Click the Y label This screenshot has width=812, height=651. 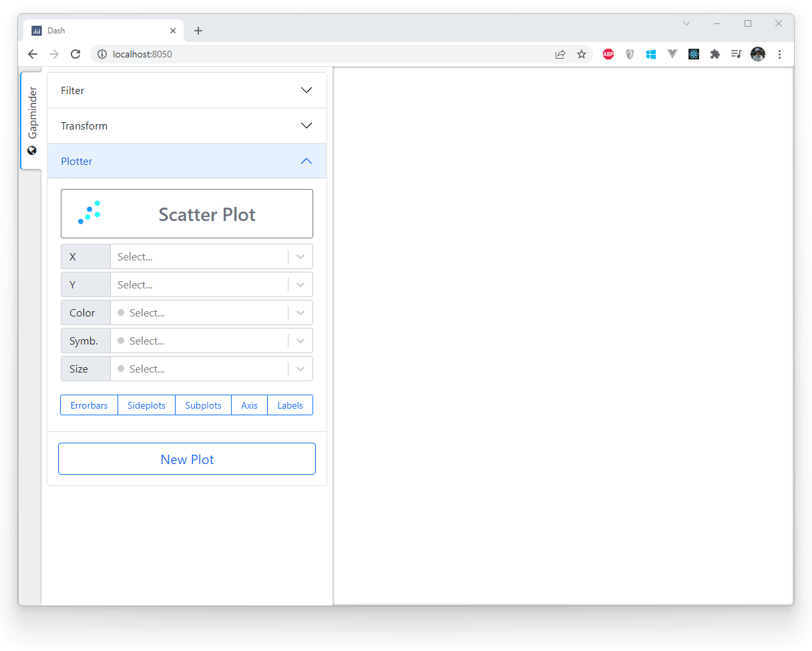pyautogui.click(x=85, y=284)
